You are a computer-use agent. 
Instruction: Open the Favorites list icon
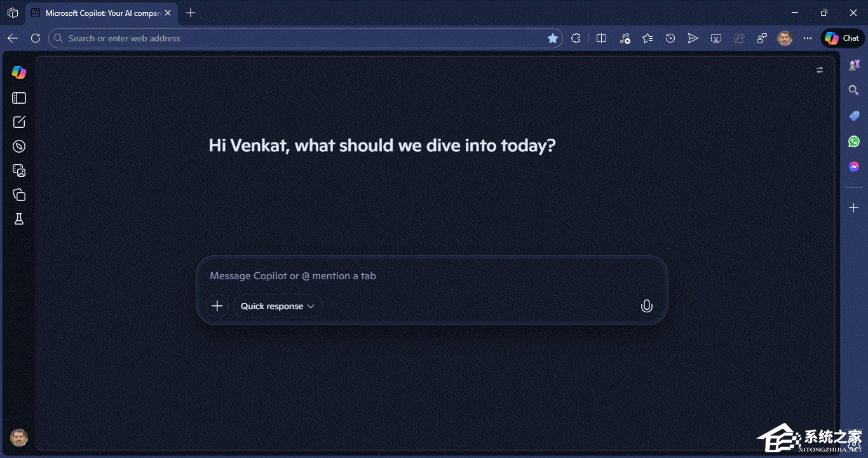click(648, 38)
